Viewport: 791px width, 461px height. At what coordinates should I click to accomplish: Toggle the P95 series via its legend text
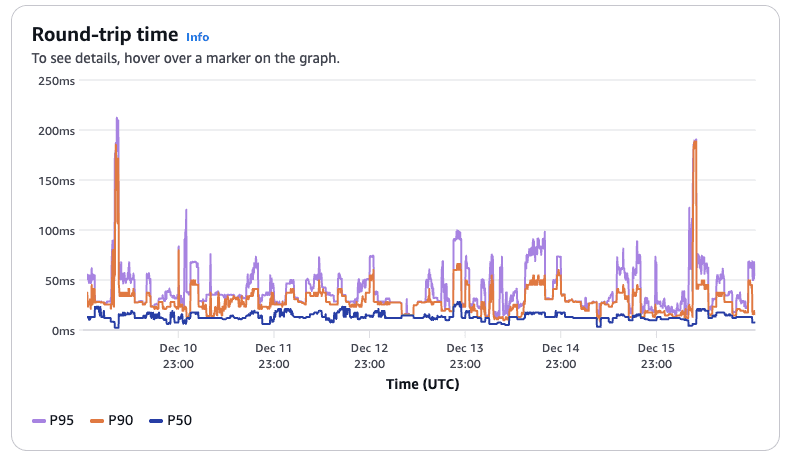click(62, 421)
